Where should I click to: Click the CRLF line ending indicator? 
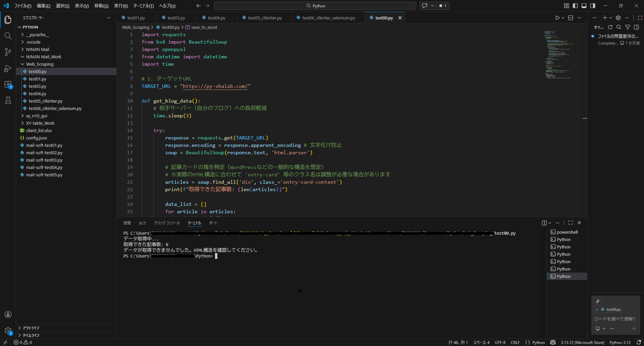click(x=515, y=342)
